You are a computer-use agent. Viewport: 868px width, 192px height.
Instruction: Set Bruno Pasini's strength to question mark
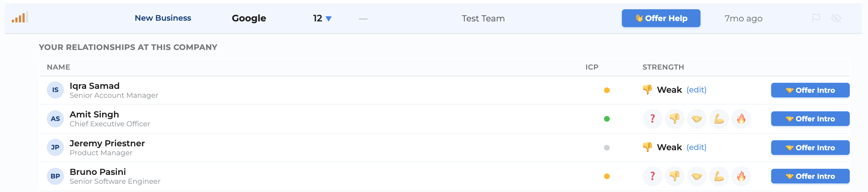click(x=652, y=176)
